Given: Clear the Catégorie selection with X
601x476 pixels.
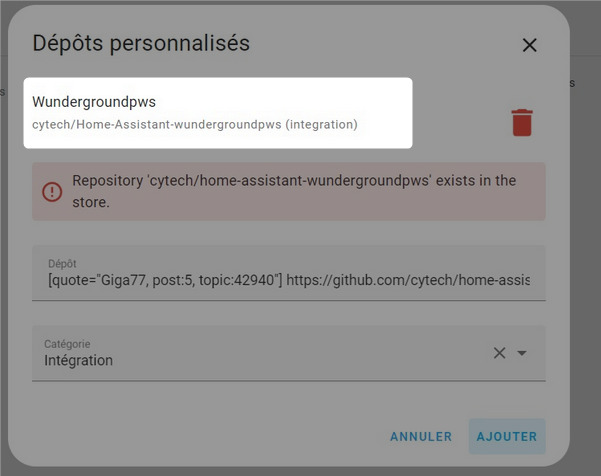Looking at the screenshot, I should tap(500, 353).
